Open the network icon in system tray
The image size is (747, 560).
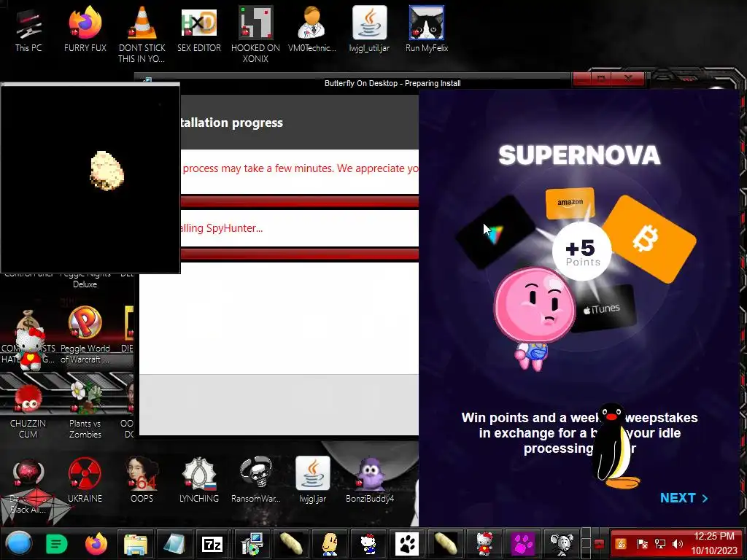pos(659,543)
